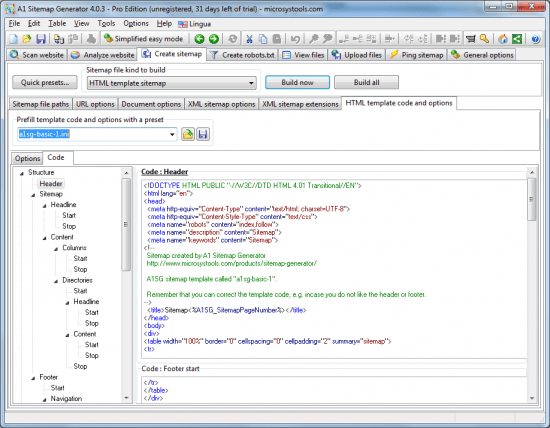Select the URL options subtab
Image resolution: width=550 pixels, height=428 pixels.
click(x=95, y=104)
